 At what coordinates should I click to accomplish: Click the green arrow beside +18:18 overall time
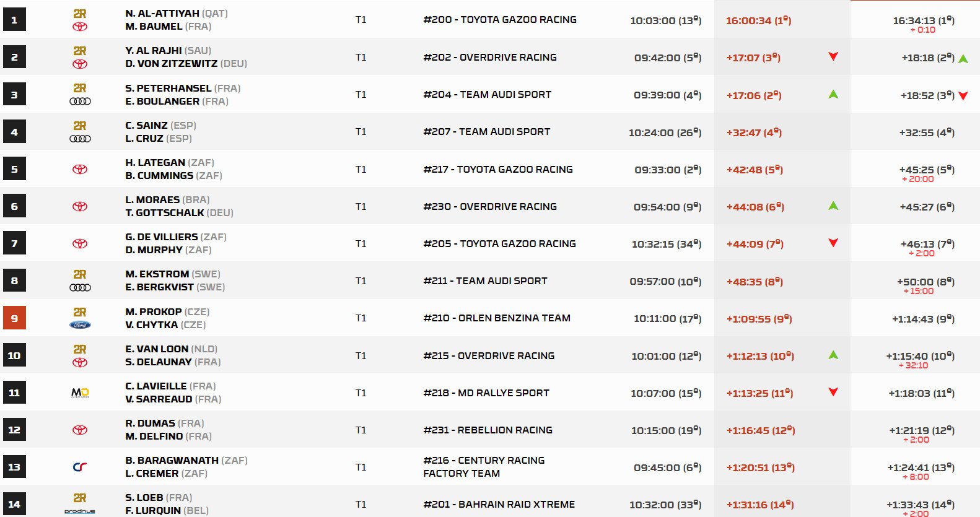pos(963,59)
